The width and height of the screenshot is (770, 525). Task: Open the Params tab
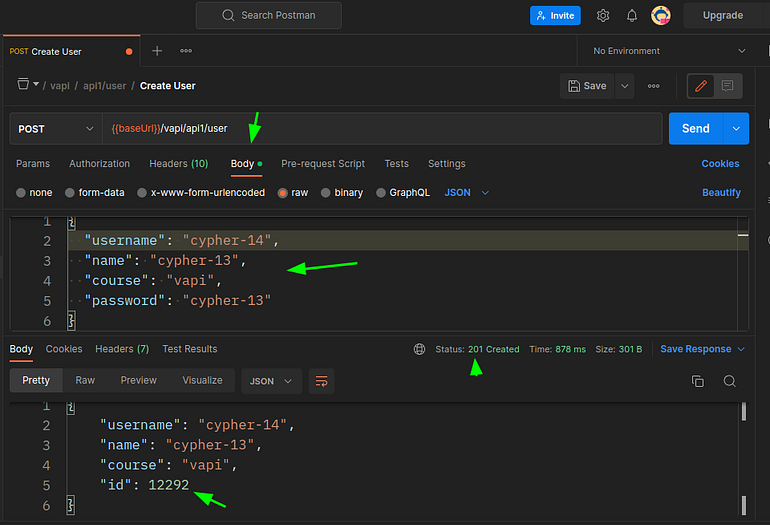[x=33, y=164]
